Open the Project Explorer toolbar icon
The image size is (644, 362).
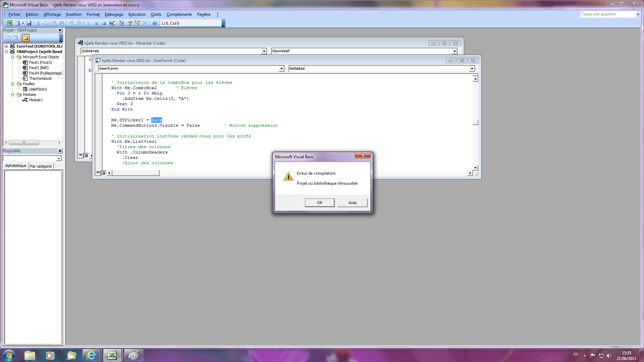pyautogui.click(x=121, y=23)
